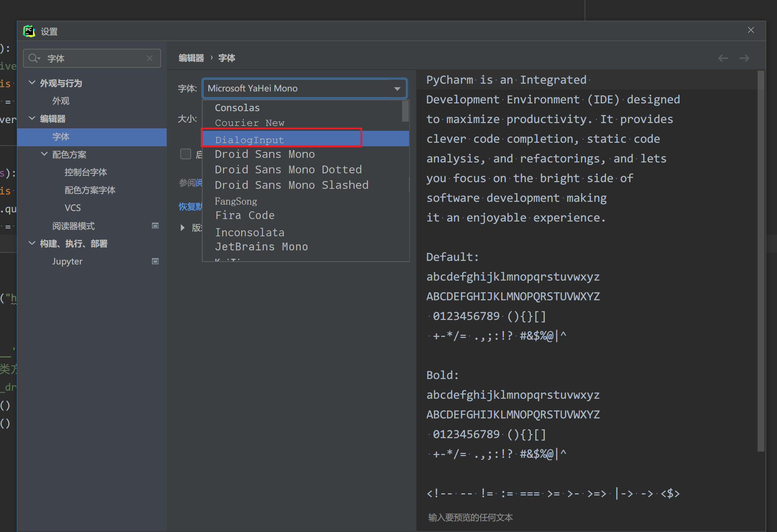Screen dimensions: 777x532
Task: Open the 外观 settings page
Action: point(60,101)
